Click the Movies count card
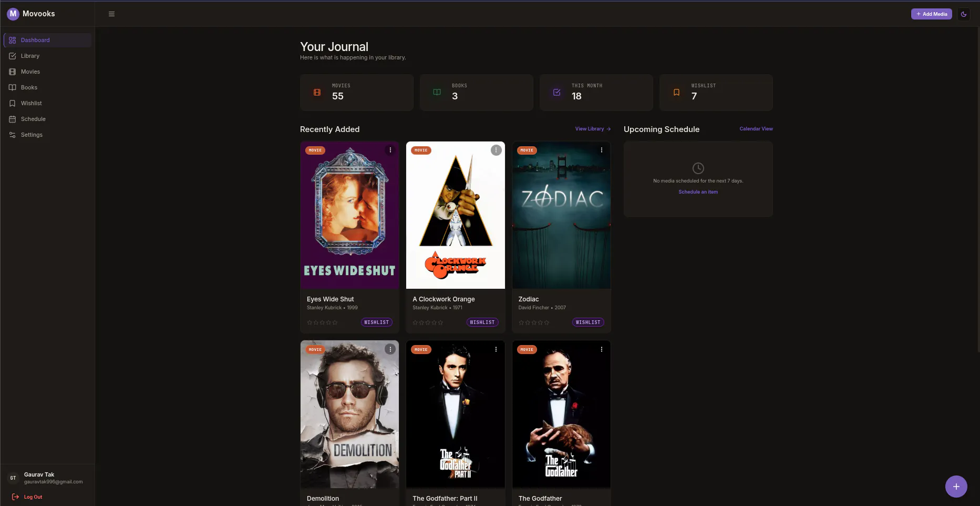 357,93
